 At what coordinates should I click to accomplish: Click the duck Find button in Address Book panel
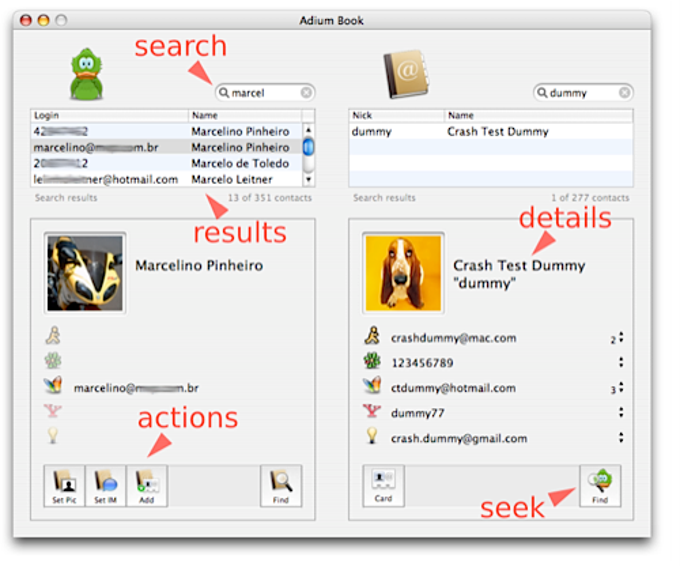coord(600,486)
